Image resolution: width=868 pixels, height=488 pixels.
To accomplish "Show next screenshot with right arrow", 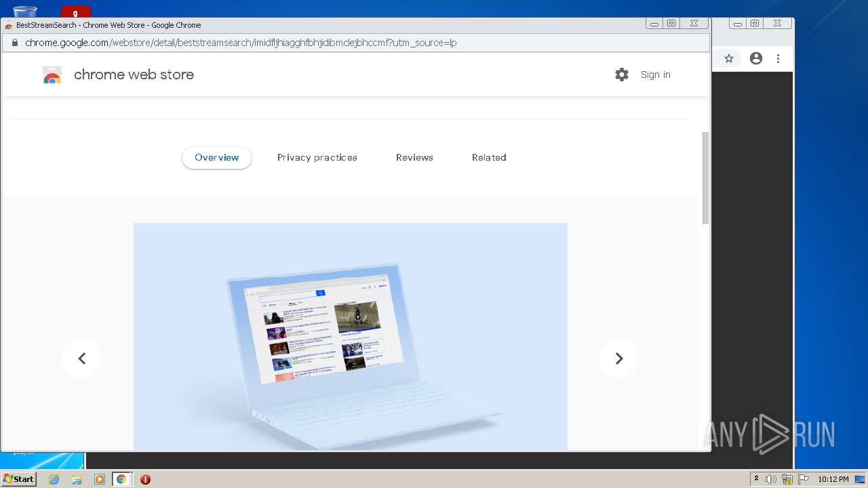I will point(618,359).
